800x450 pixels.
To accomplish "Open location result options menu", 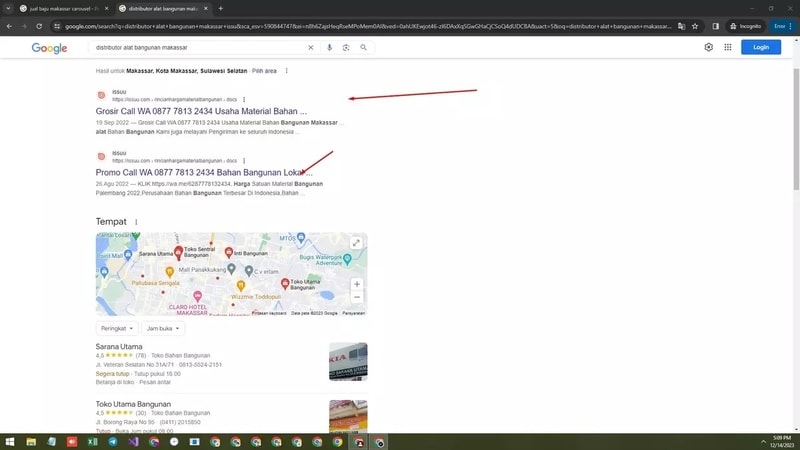I will [x=286, y=71].
